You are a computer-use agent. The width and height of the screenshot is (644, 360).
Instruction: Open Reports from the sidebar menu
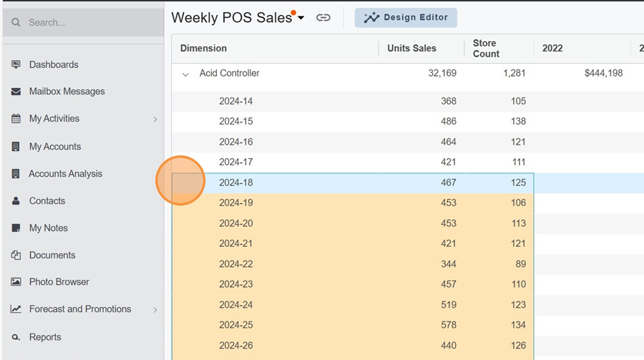point(45,337)
